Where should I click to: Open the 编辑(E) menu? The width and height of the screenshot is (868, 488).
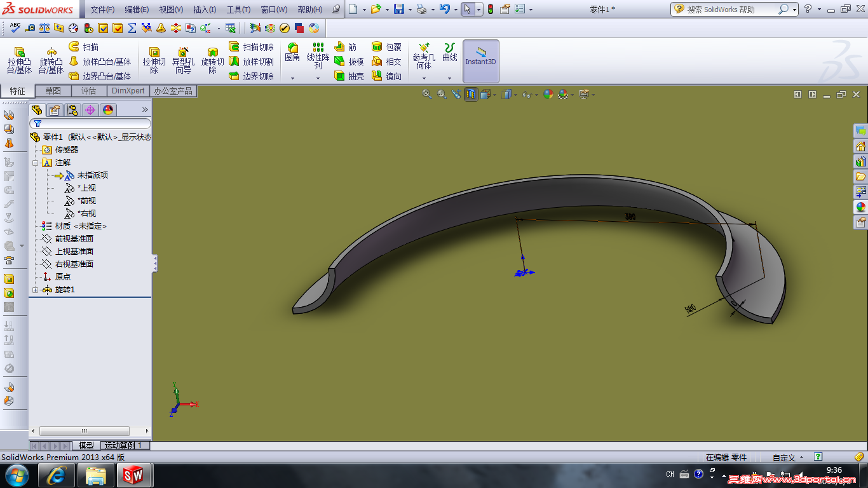137,10
